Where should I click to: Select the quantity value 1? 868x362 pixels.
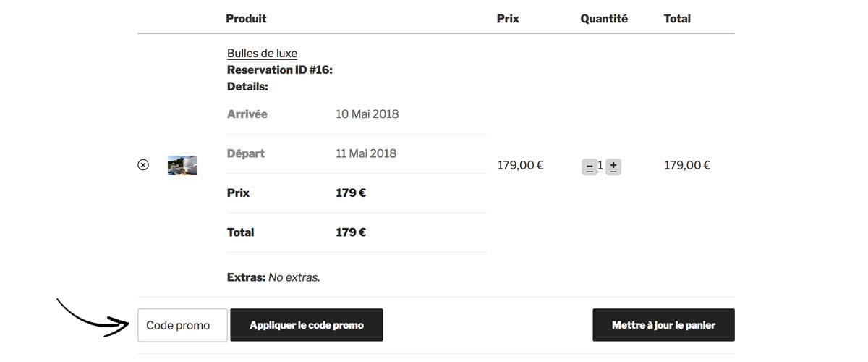pos(600,166)
